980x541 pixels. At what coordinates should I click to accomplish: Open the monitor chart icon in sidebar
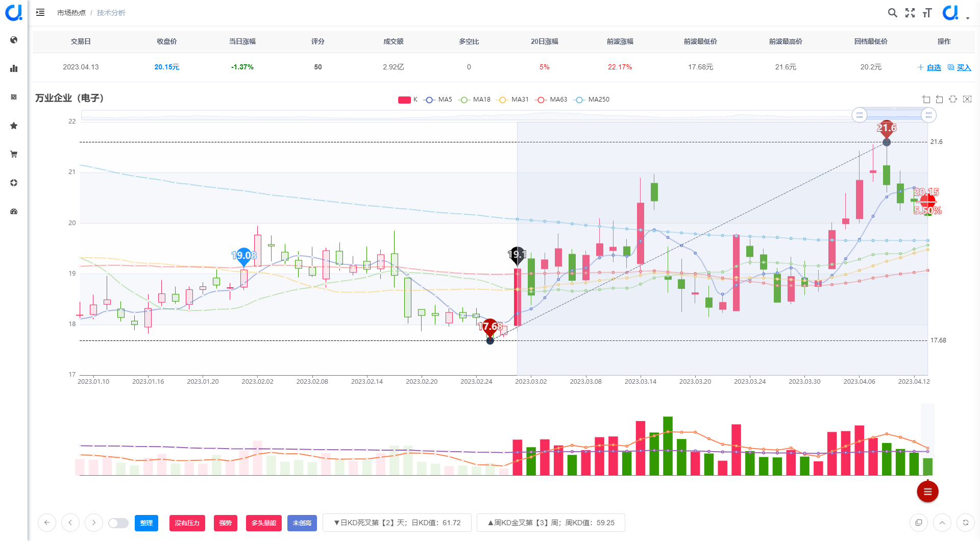14,97
